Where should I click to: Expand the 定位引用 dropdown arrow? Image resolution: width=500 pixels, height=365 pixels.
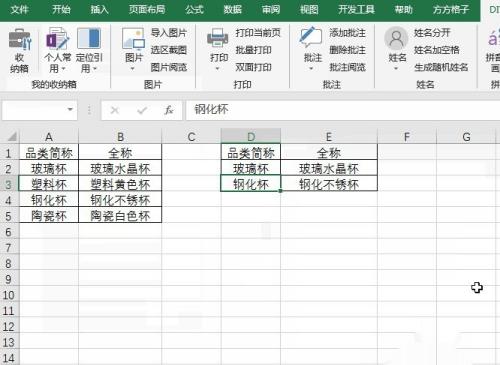click(95, 69)
